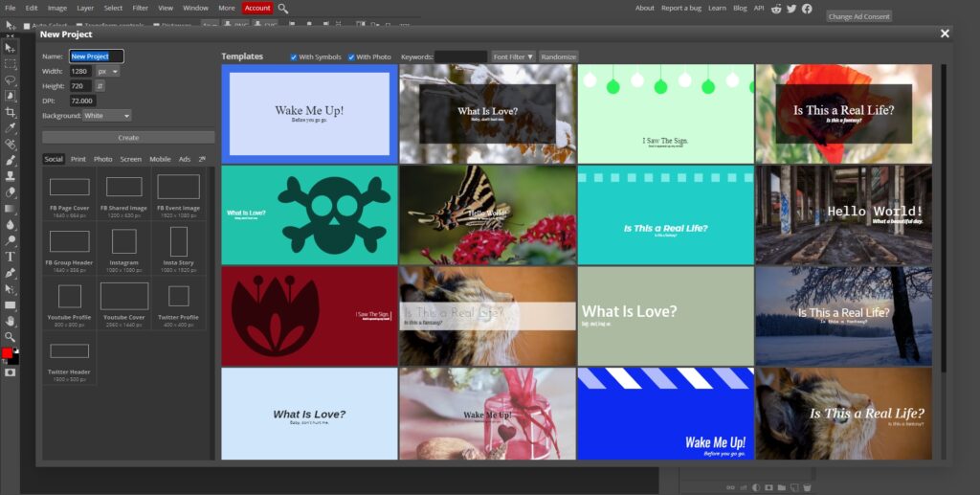This screenshot has height=495, width=980.
Task: Uncheck the With Photo checkbox
Action: 351,57
